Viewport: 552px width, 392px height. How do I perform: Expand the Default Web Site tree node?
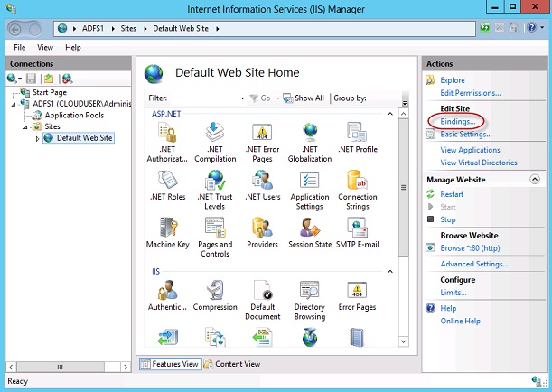(x=38, y=138)
